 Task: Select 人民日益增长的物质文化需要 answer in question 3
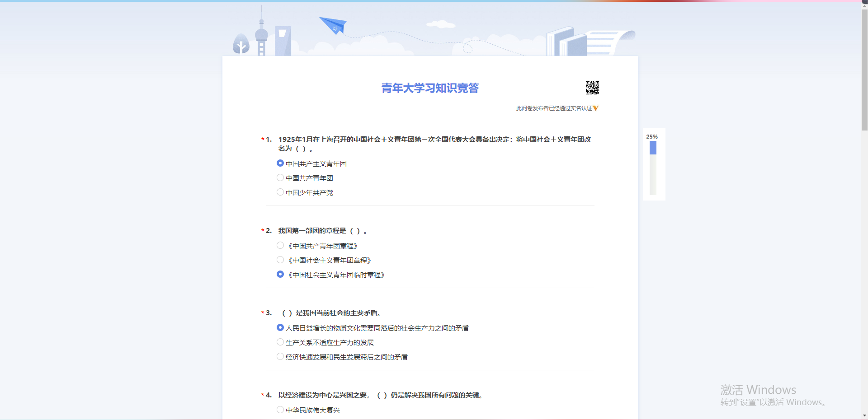pyautogui.click(x=280, y=328)
